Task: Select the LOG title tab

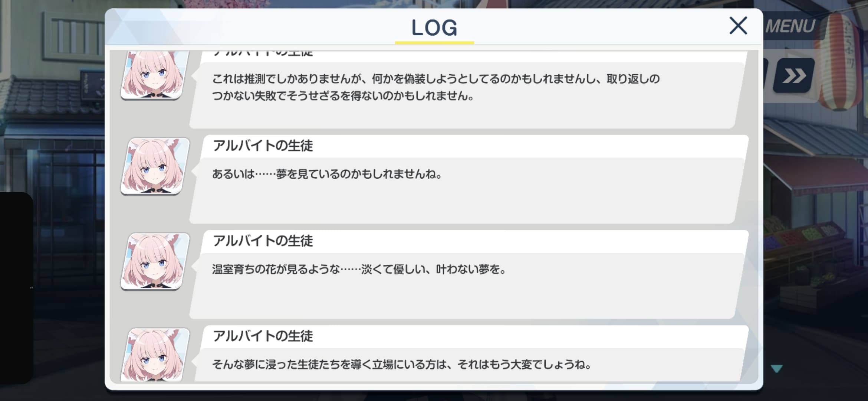Action: [434, 28]
